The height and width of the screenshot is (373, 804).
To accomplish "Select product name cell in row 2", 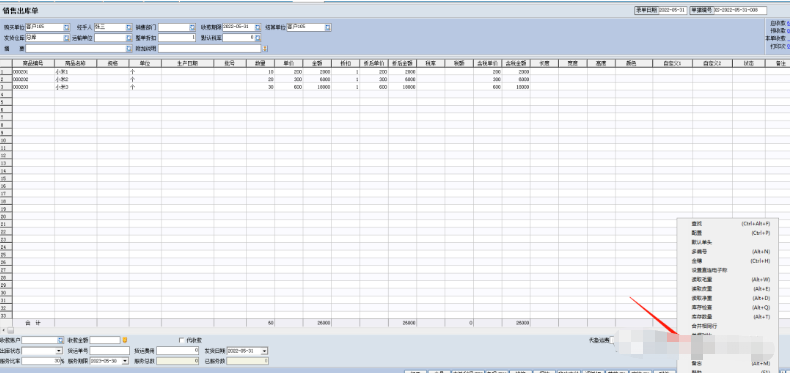I will (75, 80).
